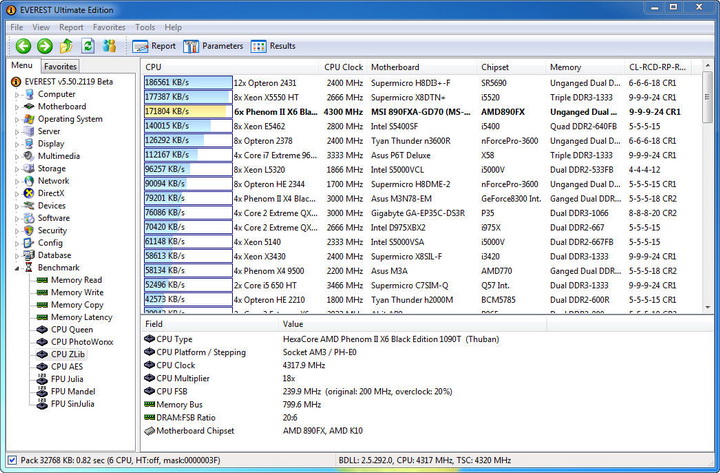The height and width of the screenshot is (473, 720).
Task: Expand the Computer tree node
Action: click(17, 95)
